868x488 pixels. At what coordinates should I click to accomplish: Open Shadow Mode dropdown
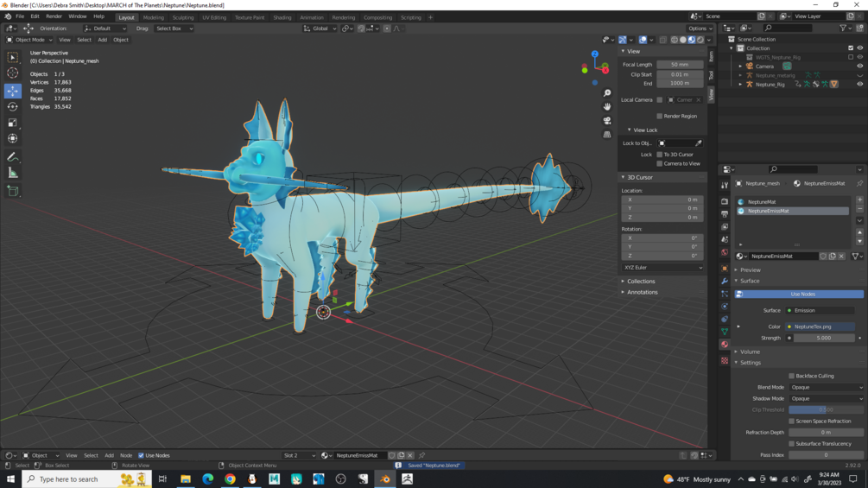point(826,398)
